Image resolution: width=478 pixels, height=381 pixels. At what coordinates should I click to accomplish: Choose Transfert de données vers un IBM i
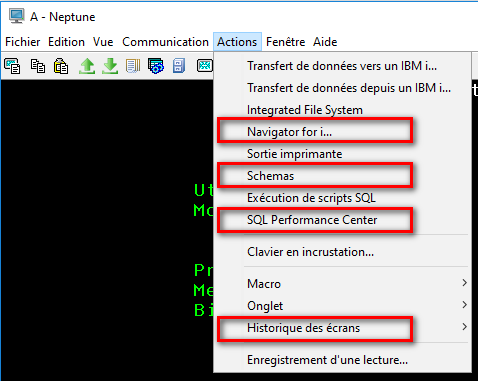(342, 66)
